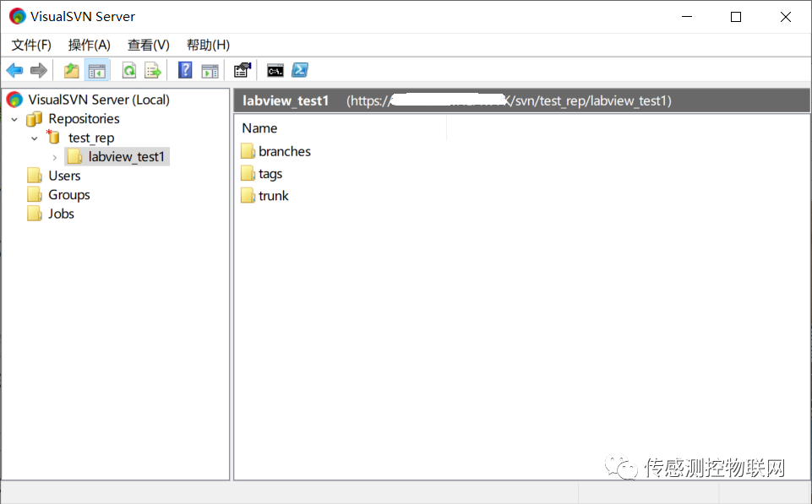Close the VisualSVN Server window
The height and width of the screenshot is (504, 812).
tap(786, 17)
